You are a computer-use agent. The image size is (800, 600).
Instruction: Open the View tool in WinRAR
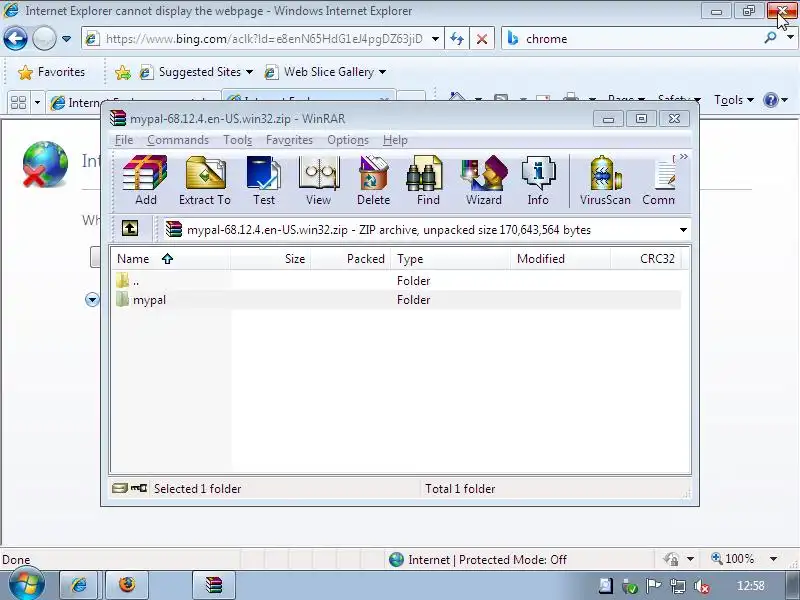[318, 181]
